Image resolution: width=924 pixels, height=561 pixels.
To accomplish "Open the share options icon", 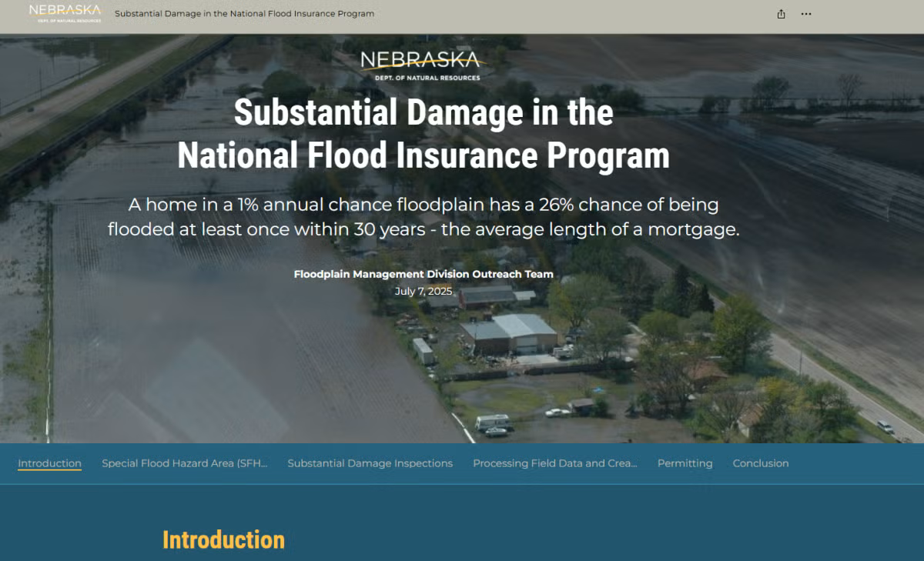I will tap(781, 14).
